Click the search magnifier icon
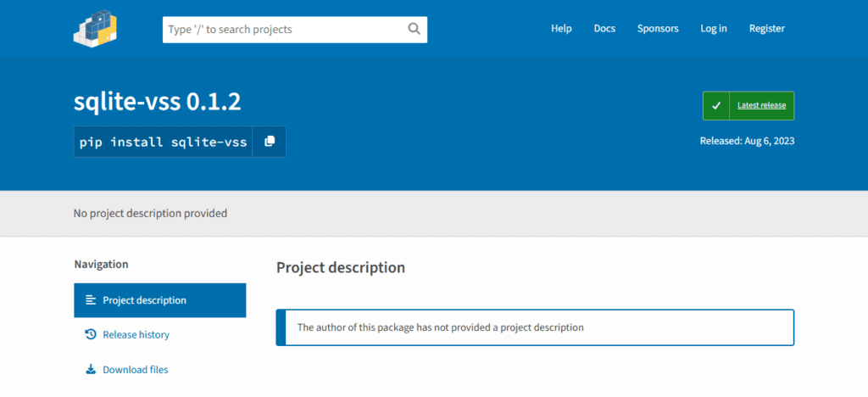This screenshot has width=868, height=397. [x=414, y=29]
